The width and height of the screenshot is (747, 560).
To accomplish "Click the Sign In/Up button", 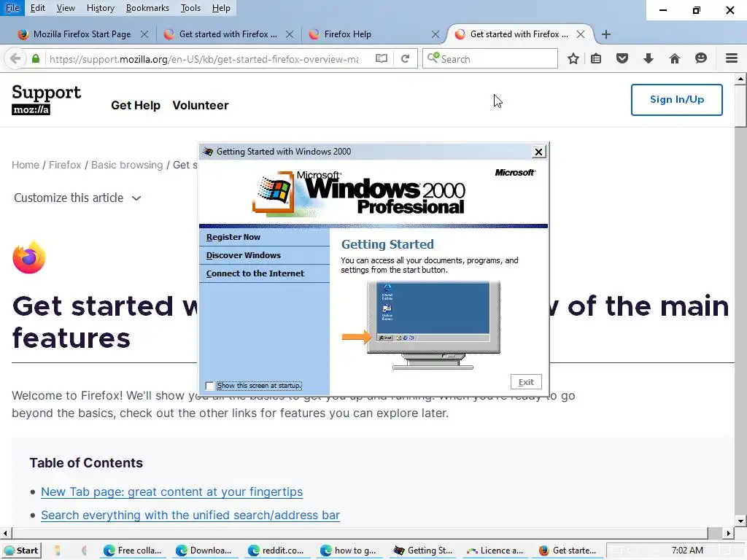I will pyautogui.click(x=676, y=99).
